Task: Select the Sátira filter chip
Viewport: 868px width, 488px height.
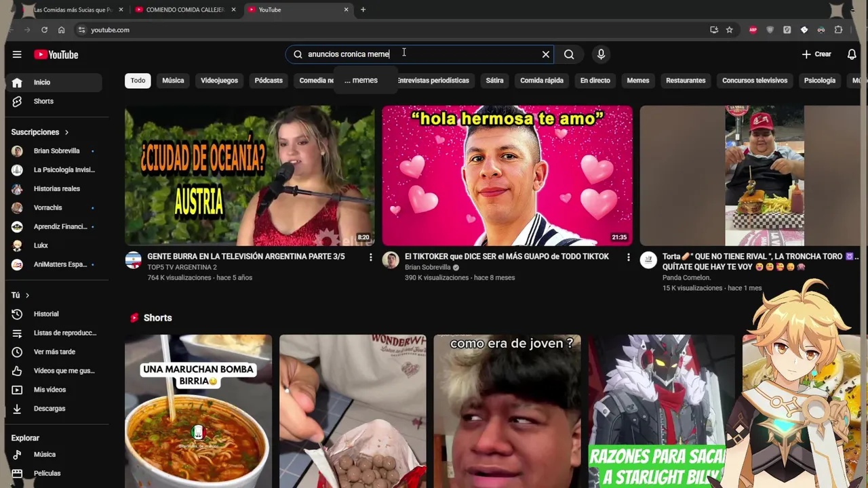Action: pyautogui.click(x=494, y=81)
